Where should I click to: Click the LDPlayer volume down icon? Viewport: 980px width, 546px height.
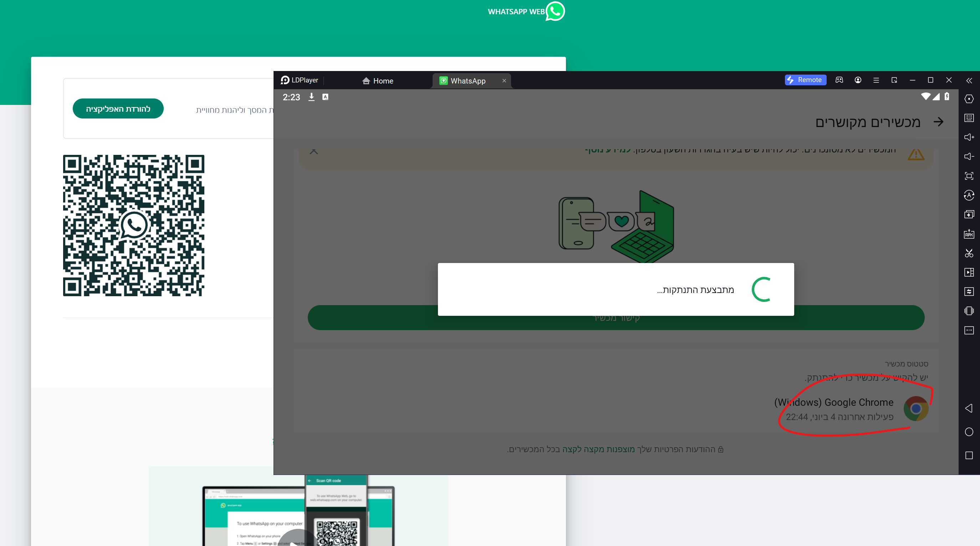coord(969,157)
